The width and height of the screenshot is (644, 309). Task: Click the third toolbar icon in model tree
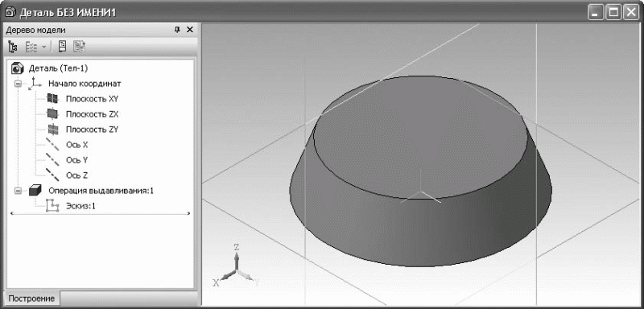pos(63,47)
